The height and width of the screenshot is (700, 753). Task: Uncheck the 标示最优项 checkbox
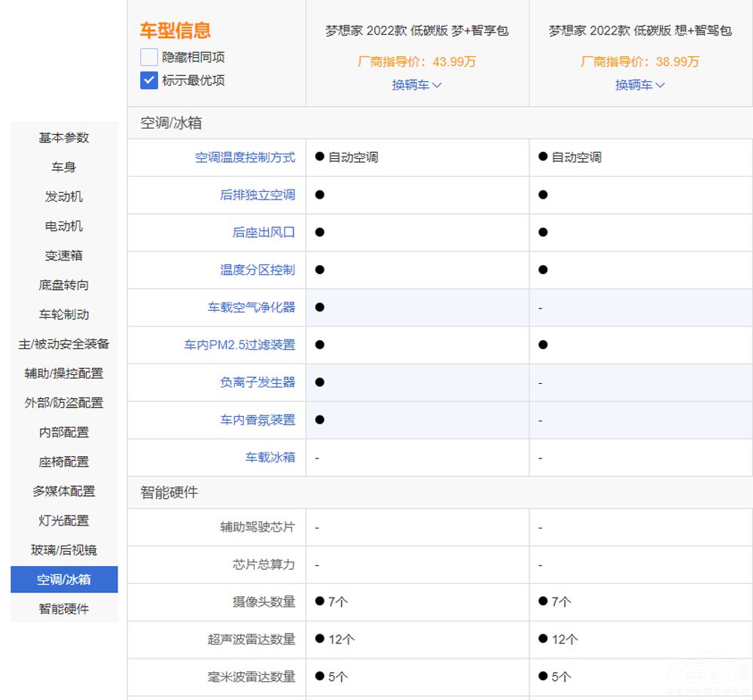click(x=149, y=81)
